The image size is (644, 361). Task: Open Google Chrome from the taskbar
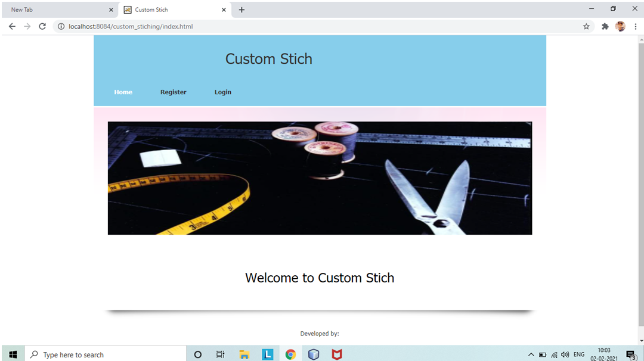pyautogui.click(x=290, y=354)
